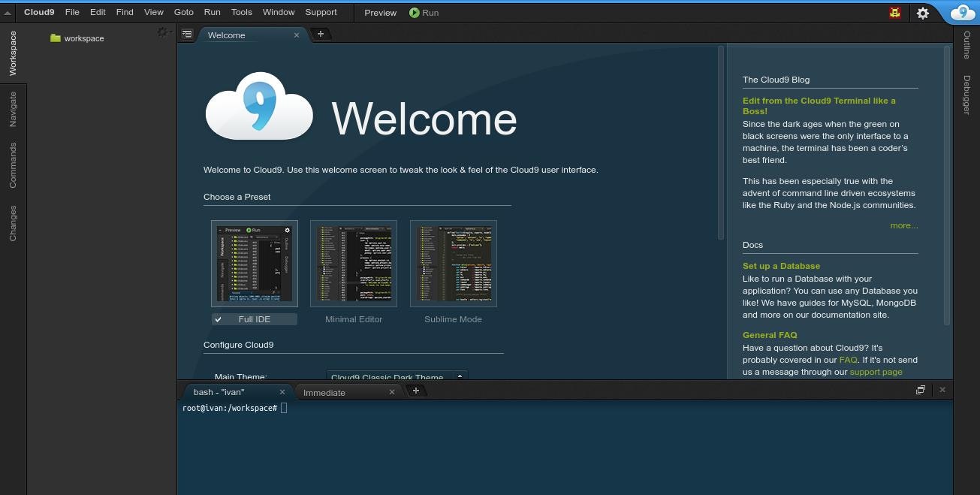The image size is (980, 495).
Task: Open a new editor tab with the plus icon
Action: pyautogui.click(x=321, y=33)
